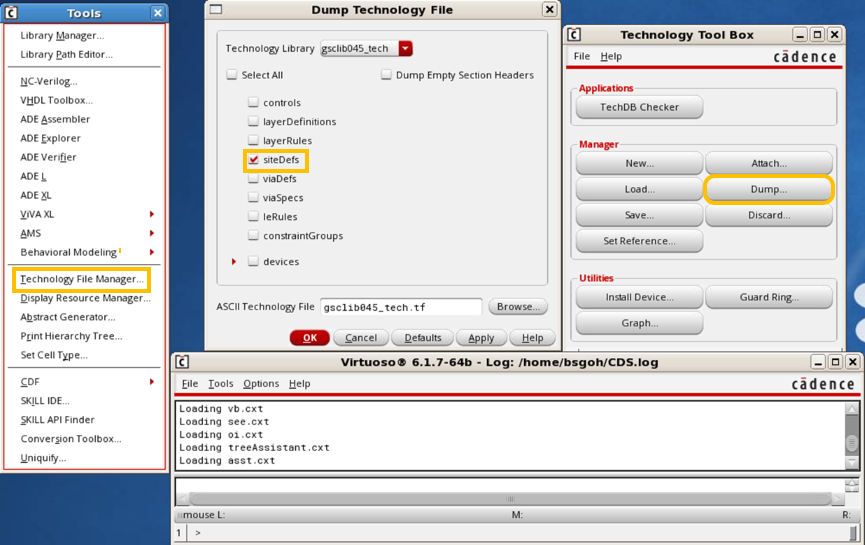Open Conversion Toolbox
The image size is (865, 545).
[x=71, y=439]
